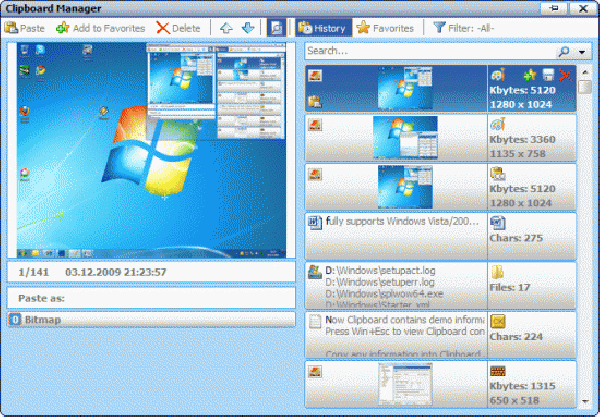Click the Paste toolbar button
600x417 pixels.
(24, 28)
